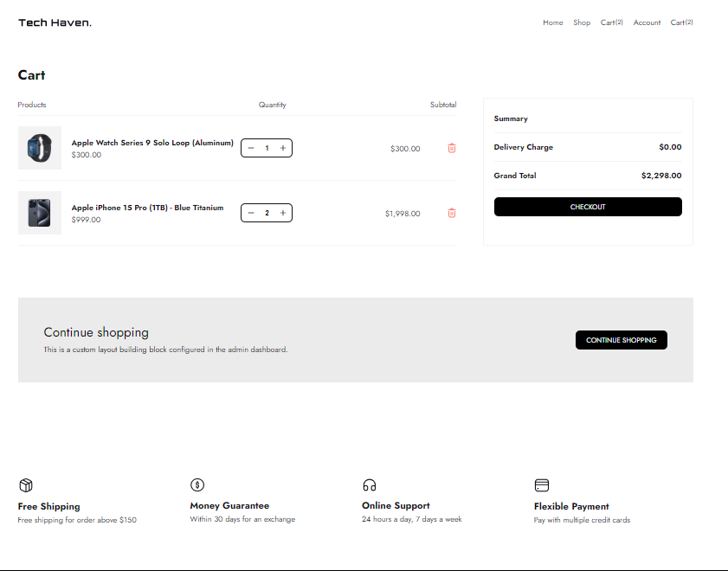The width and height of the screenshot is (728, 571).
Task: Click the Online Support title
Action: tap(396, 505)
